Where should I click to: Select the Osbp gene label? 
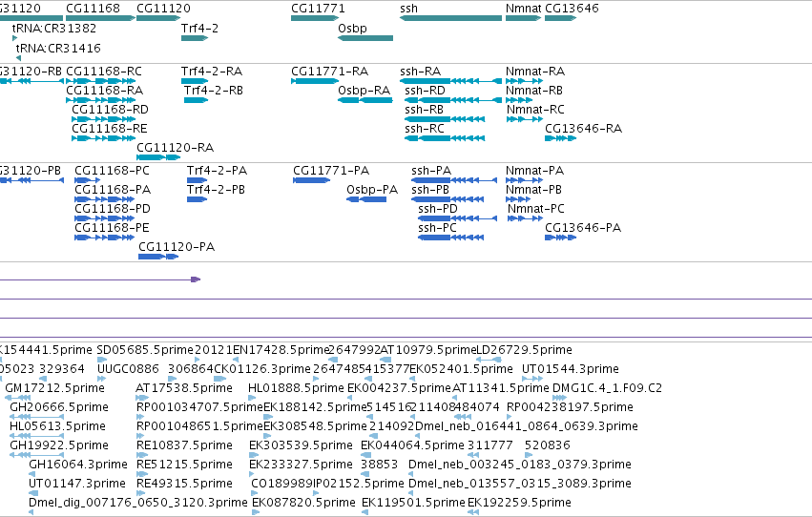352,28
